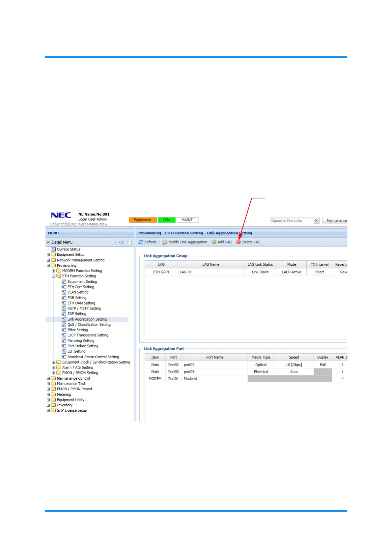Click the L2CP Transparent Setting page icon
The image size is (392, 555).
pyautogui.click(x=64, y=335)
